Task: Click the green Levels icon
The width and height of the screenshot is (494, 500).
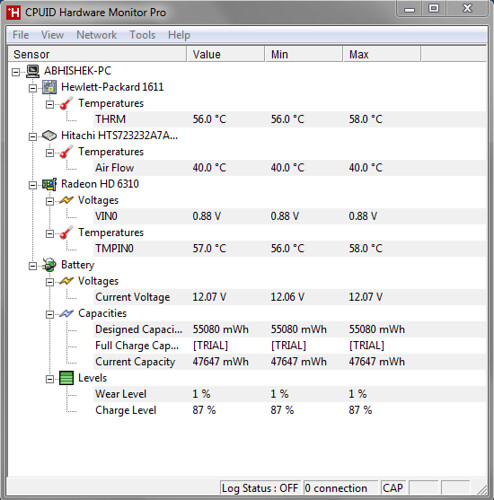Action: pos(66,378)
